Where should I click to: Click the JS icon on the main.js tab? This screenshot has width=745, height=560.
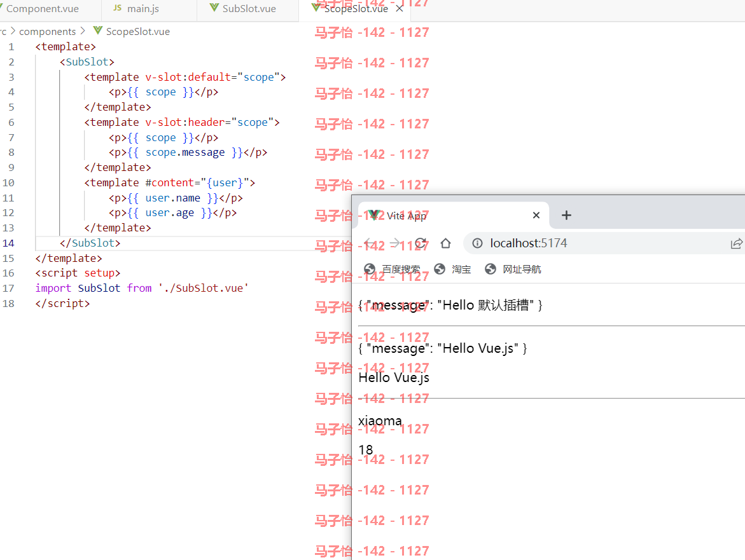[x=117, y=8]
